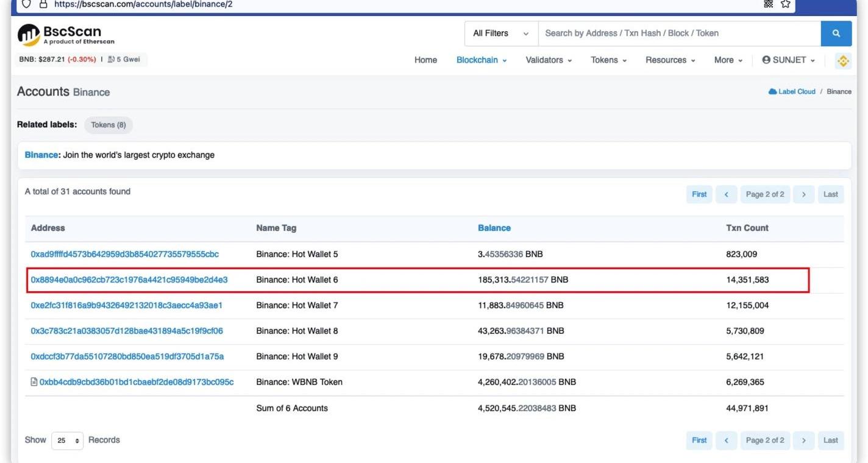Screen dimensions: 868x463
Task: Click the Label Cloud breadcrumb link
Action: point(796,91)
